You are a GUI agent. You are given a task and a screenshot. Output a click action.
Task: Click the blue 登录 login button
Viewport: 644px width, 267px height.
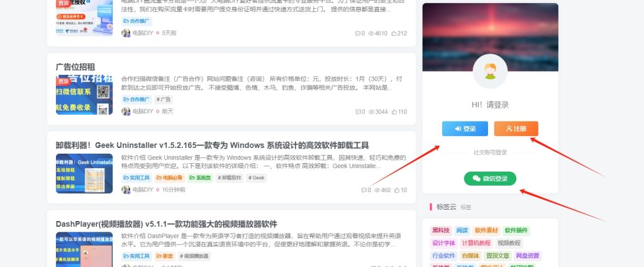tap(465, 128)
